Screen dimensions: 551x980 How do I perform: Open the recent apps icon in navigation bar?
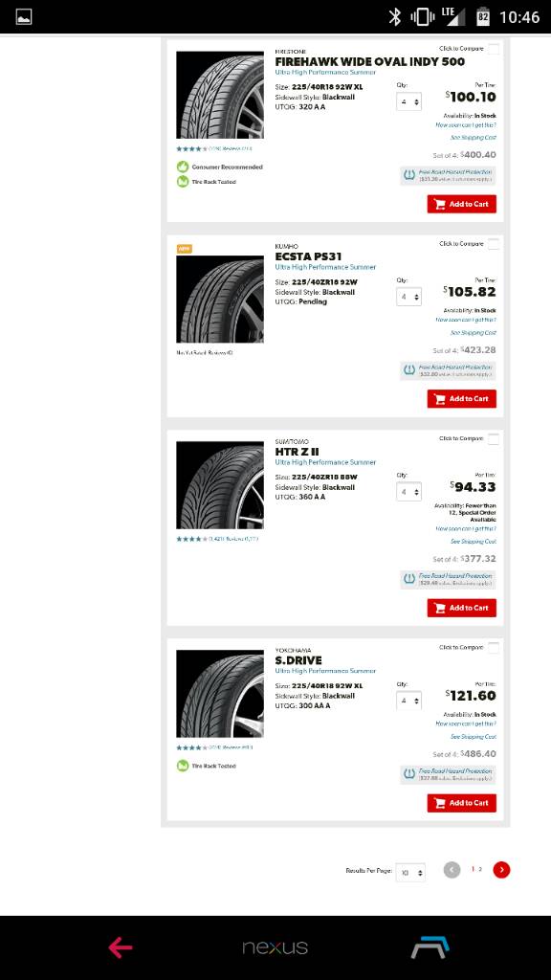pos(430,947)
